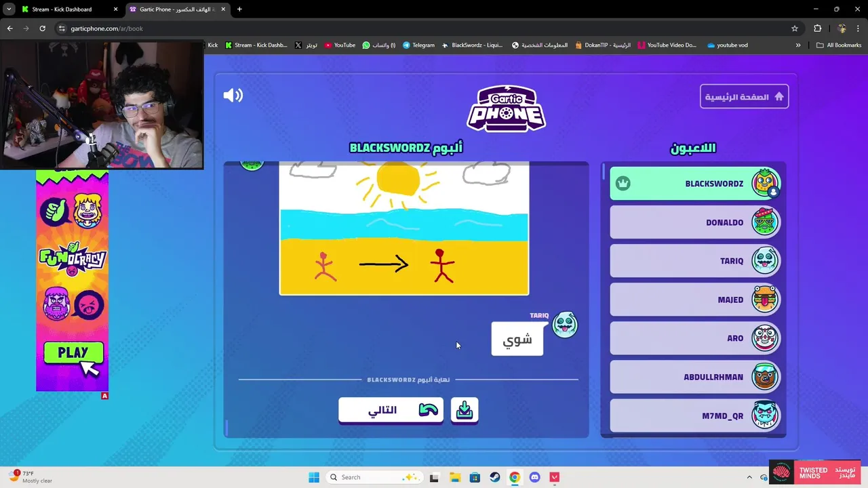Open the YouTube bookmark
868x488 pixels.
(340, 45)
